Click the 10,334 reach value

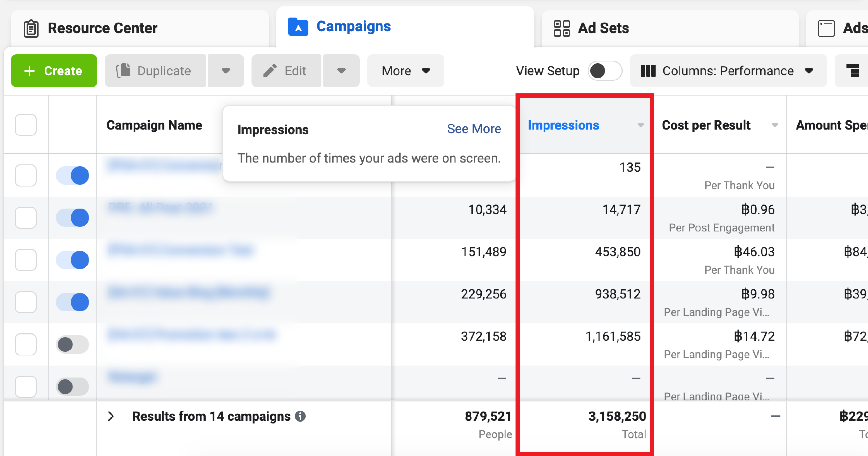tap(487, 210)
